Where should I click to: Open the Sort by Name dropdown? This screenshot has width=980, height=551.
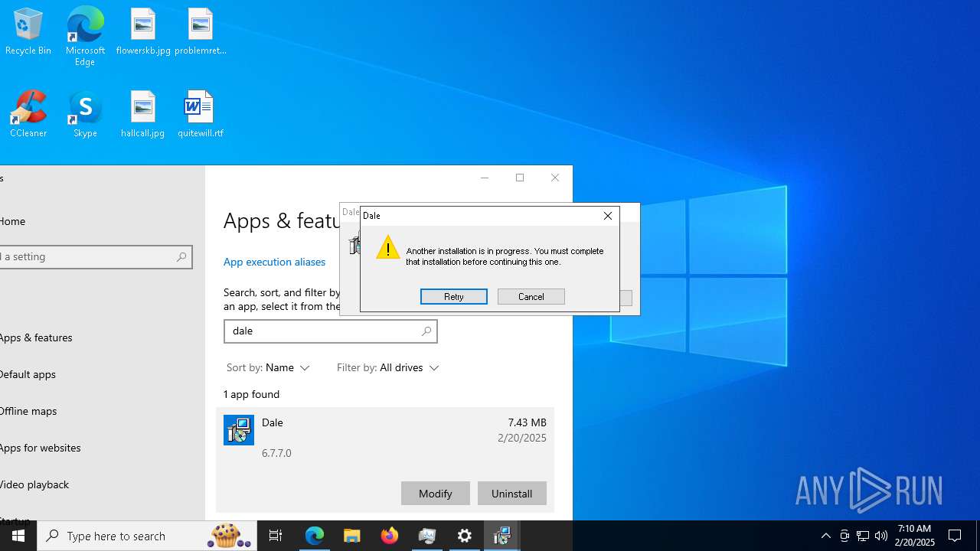268,367
